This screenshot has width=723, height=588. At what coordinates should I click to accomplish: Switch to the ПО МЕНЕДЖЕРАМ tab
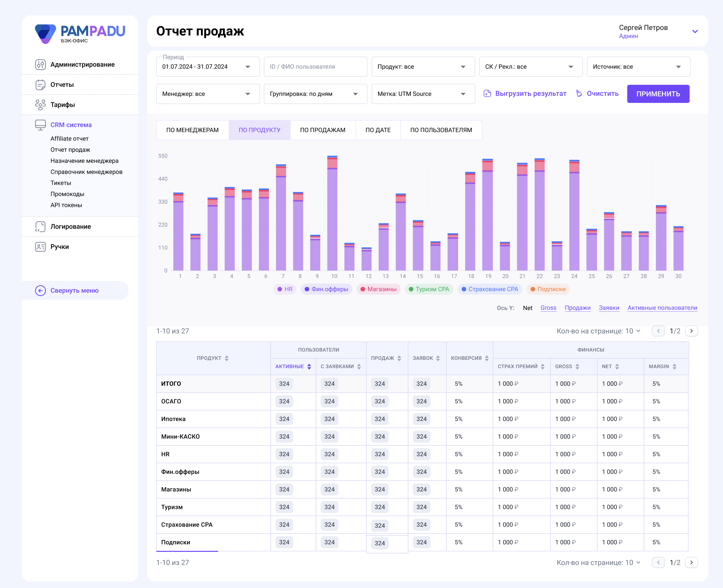[192, 130]
